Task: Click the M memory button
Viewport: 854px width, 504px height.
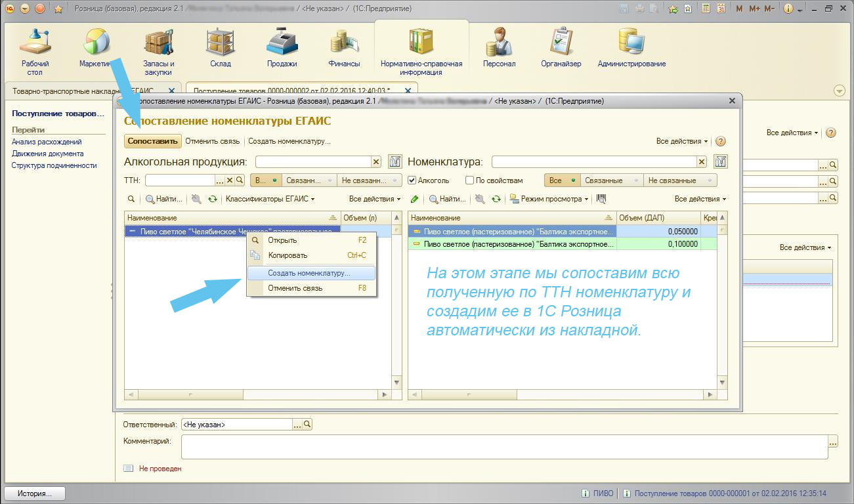Action: (740, 9)
